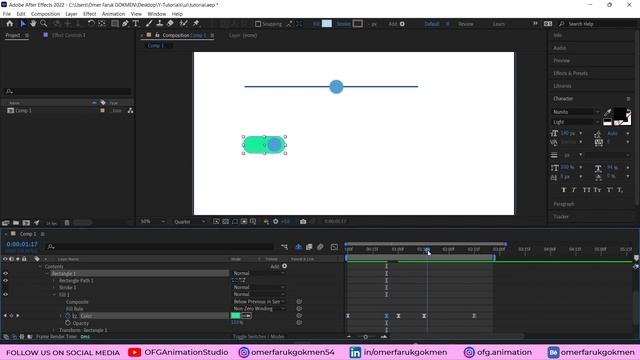Select the Pen tool
This screenshot has height=360, width=640.
pos(125,24)
